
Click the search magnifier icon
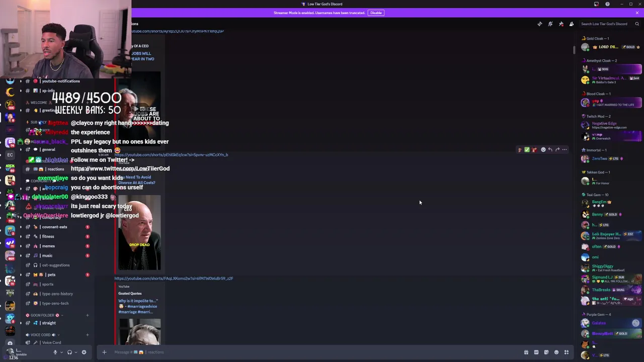click(x=637, y=24)
